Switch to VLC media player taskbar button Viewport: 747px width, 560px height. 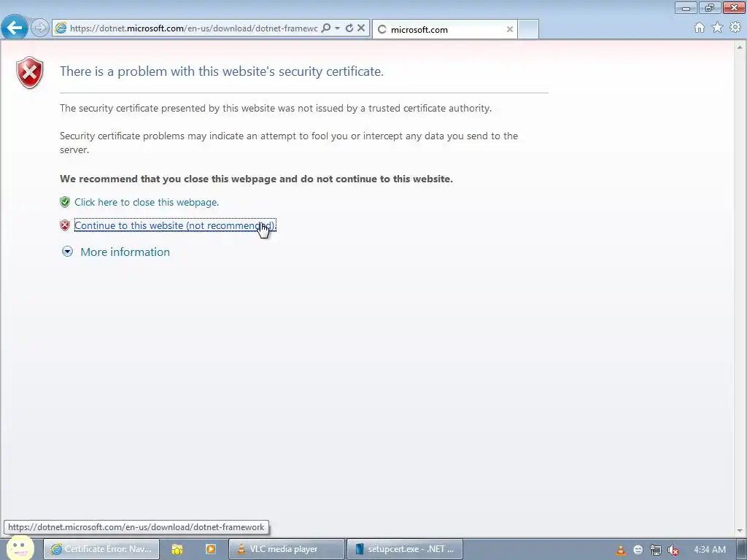286,549
